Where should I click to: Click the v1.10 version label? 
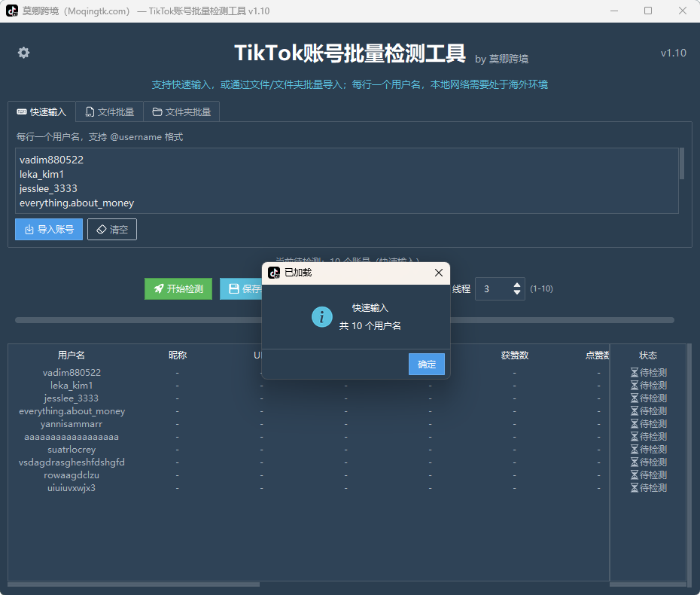(x=673, y=53)
